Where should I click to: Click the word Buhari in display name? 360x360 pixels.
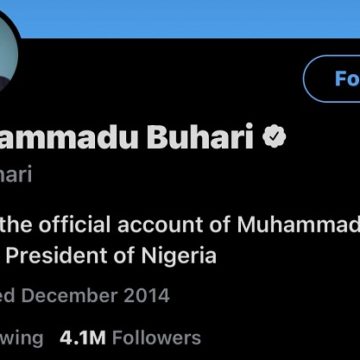point(200,137)
